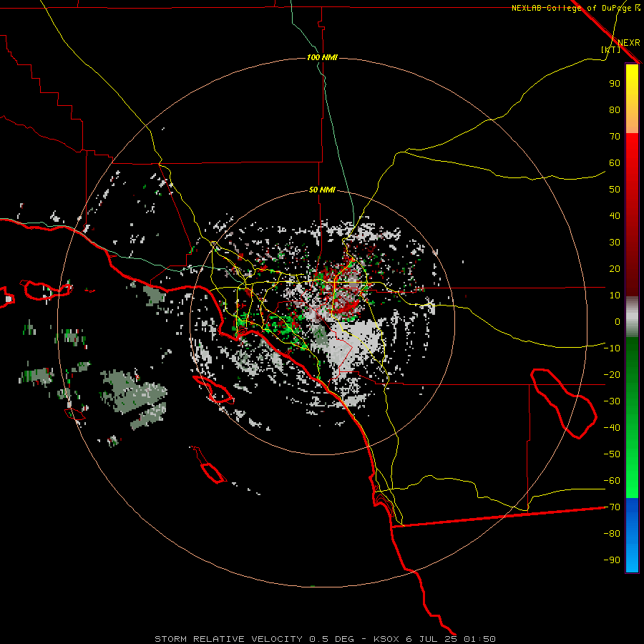644x644 pixels.
Task: Select the 80 label on the velocity scale
Action: click(x=615, y=110)
